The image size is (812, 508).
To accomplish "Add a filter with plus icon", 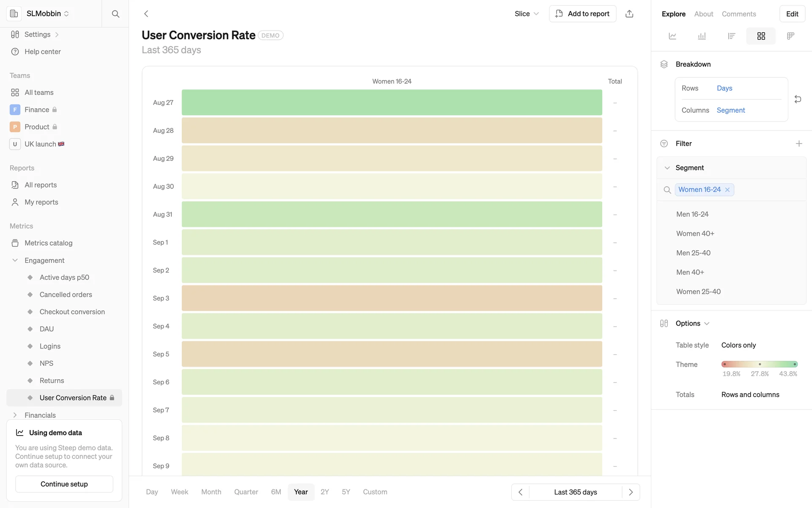I will [x=799, y=144].
